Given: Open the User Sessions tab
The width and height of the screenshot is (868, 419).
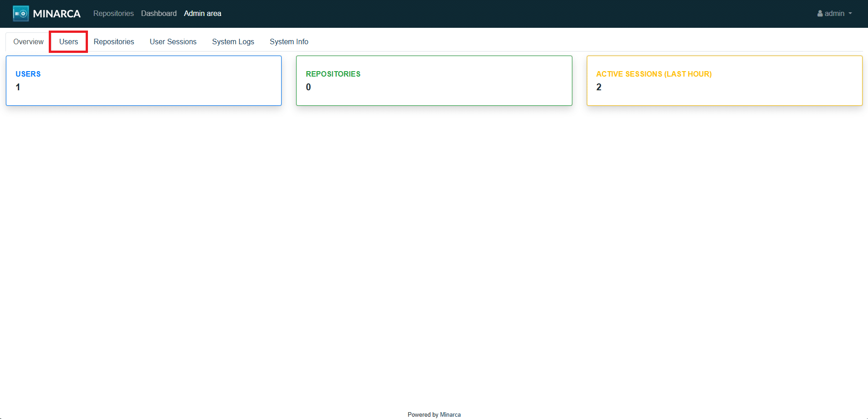Looking at the screenshot, I should tap(173, 42).
